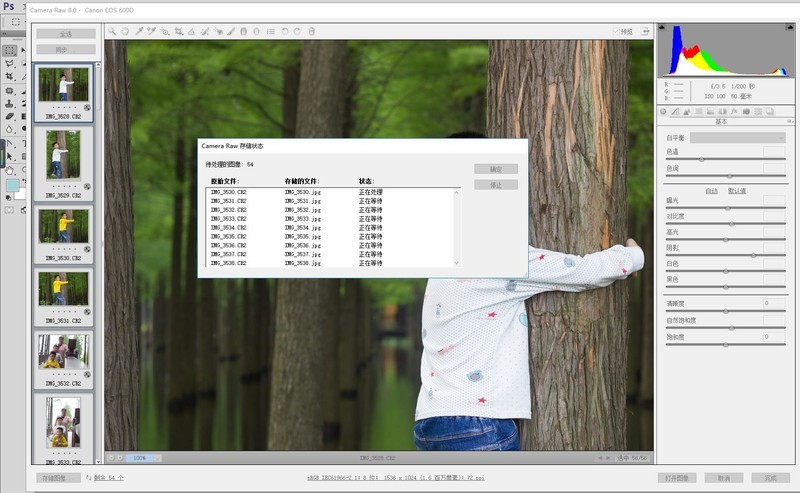Select the Zoom tool in Camera Raw toolbar
This screenshot has height=493, width=800.
pyautogui.click(x=112, y=31)
